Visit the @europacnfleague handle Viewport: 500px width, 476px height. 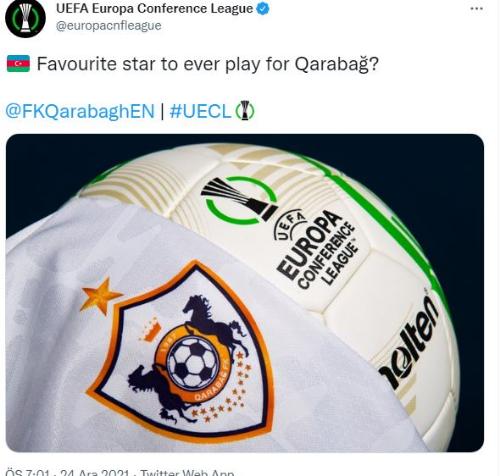[x=109, y=26]
